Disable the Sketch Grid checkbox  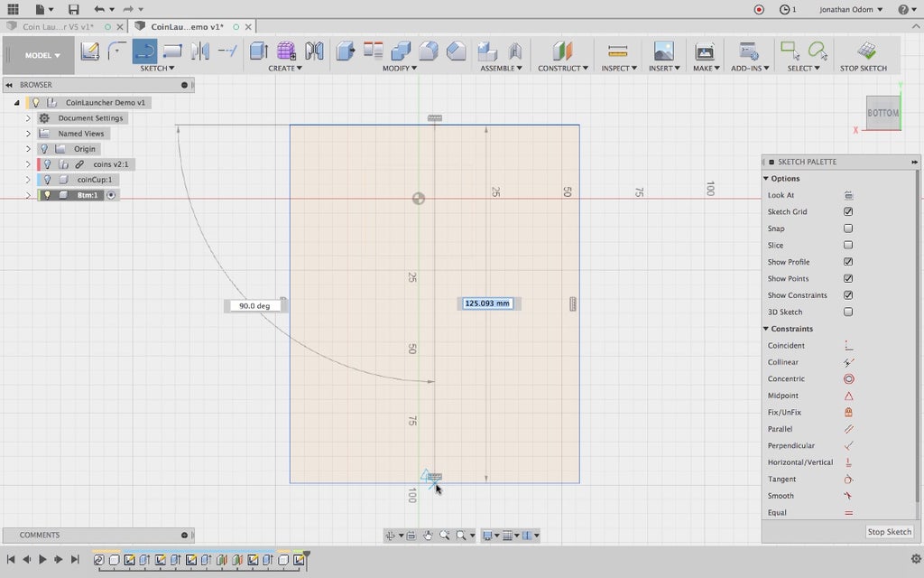848,212
